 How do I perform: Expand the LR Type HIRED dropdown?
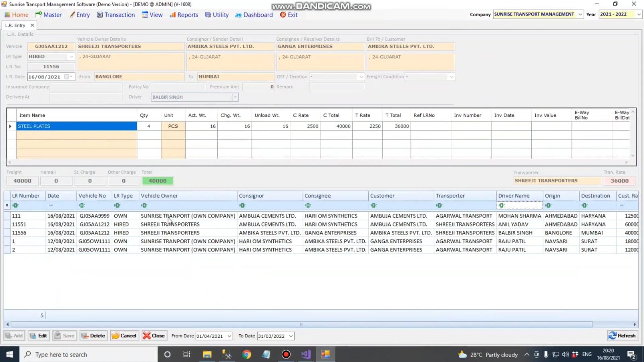point(71,57)
